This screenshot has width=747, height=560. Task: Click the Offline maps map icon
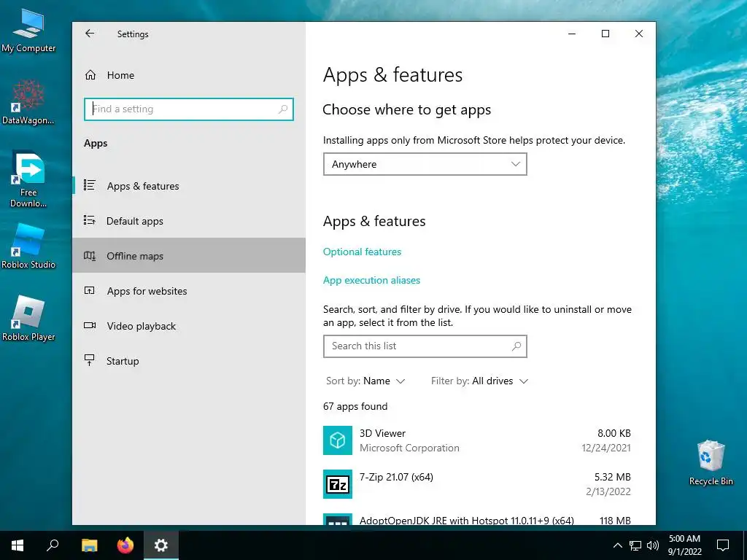tap(90, 256)
